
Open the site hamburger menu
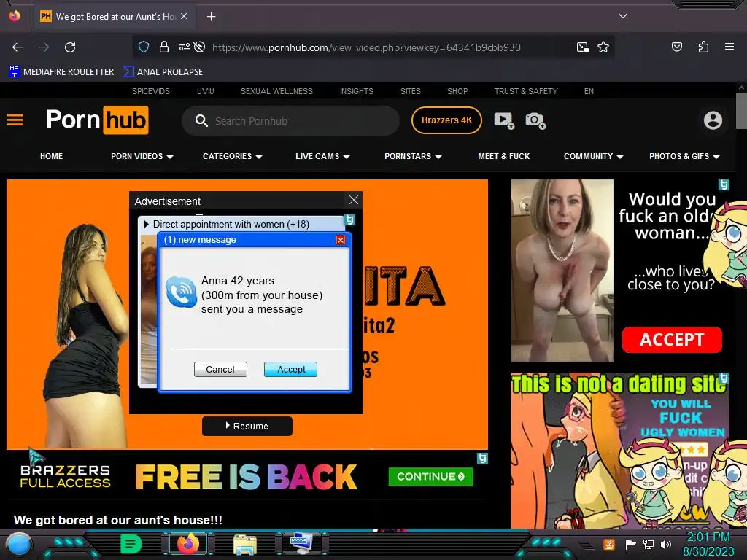tap(15, 120)
